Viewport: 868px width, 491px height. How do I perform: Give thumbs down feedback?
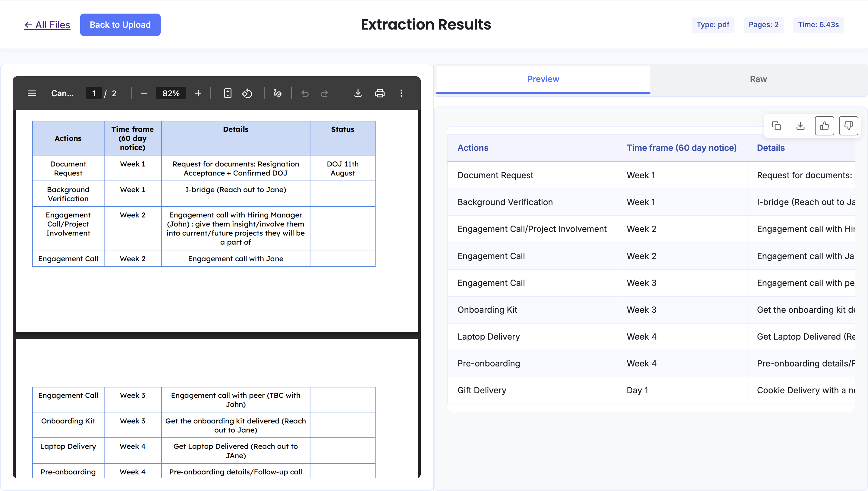(848, 126)
